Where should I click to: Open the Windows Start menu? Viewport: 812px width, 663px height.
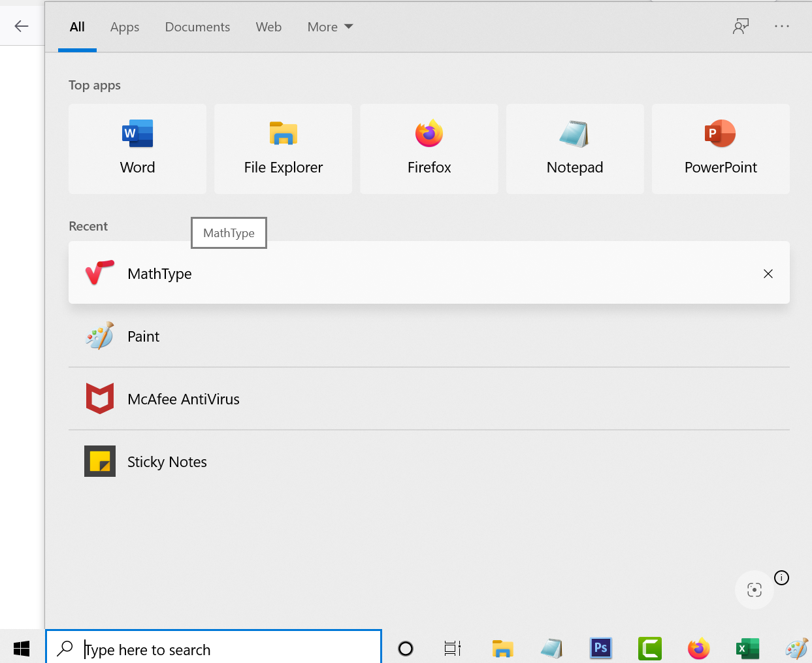[x=22, y=649]
